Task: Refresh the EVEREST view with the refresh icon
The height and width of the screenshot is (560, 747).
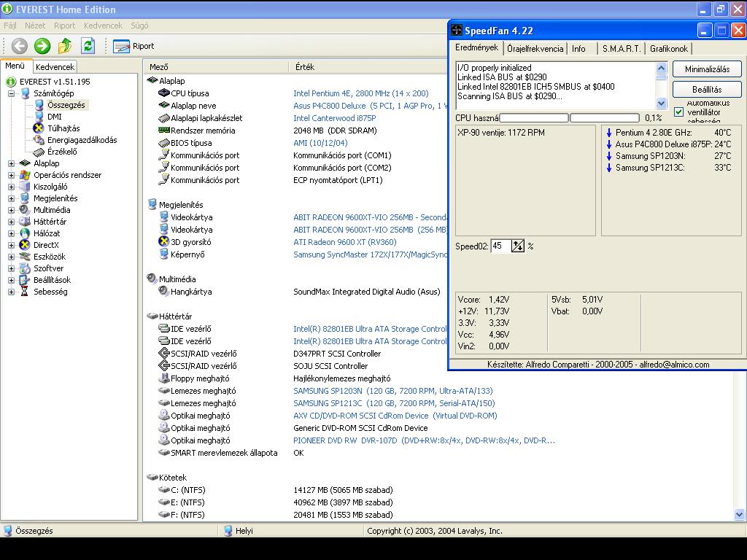Action: 88,46
